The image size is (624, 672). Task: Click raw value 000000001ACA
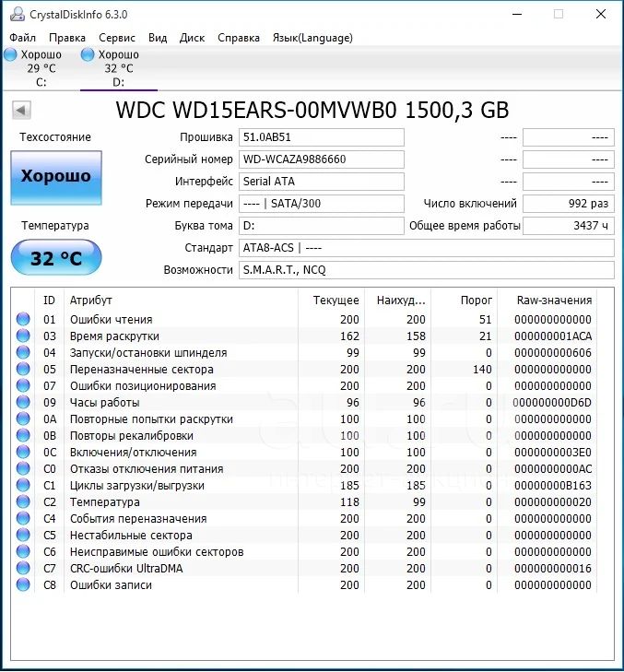553,336
